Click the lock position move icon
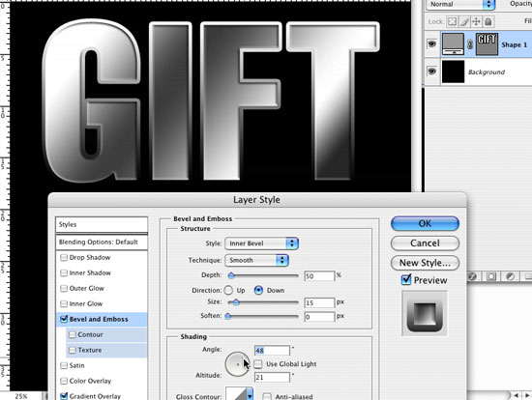The width and height of the screenshot is (532, 400). [476, 21]
